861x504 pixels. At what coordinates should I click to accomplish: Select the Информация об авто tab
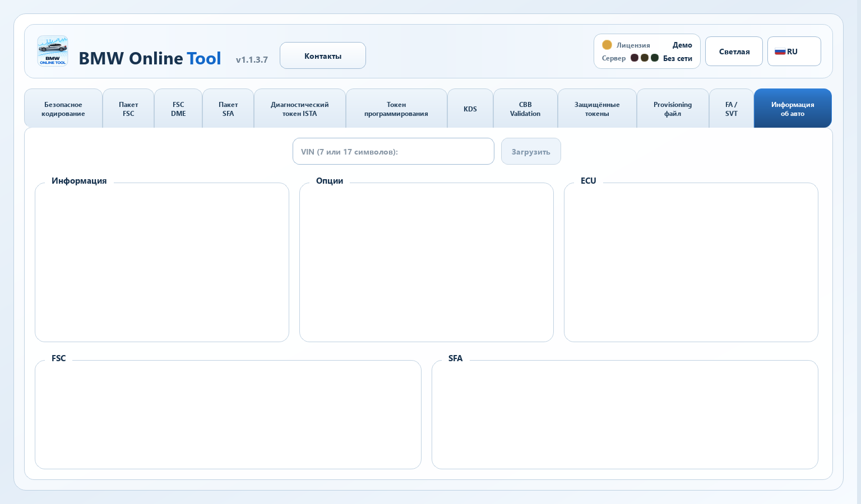click(x=793, y=109)
